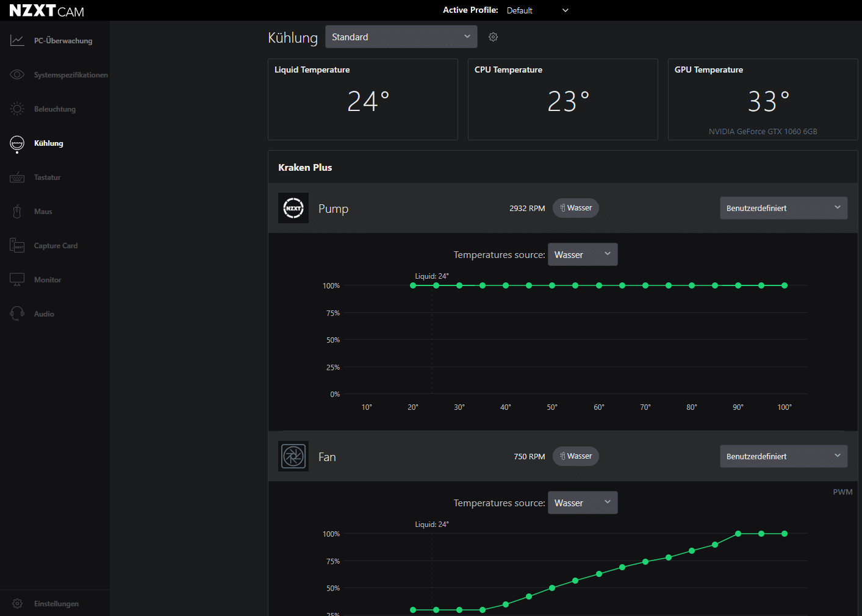The height and width of the screenshot is (616, 862).
Task: Select the Kühlung sidebar menu item
Action: (x=48, y=143)
